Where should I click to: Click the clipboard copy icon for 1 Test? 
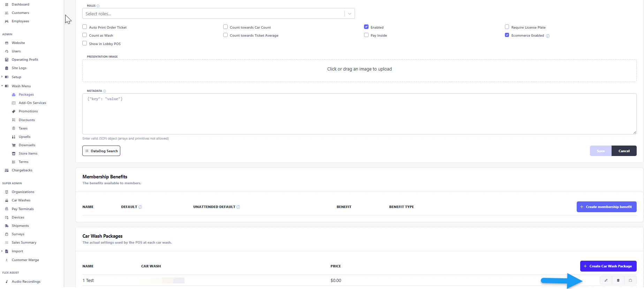click(x=630, y=280)
